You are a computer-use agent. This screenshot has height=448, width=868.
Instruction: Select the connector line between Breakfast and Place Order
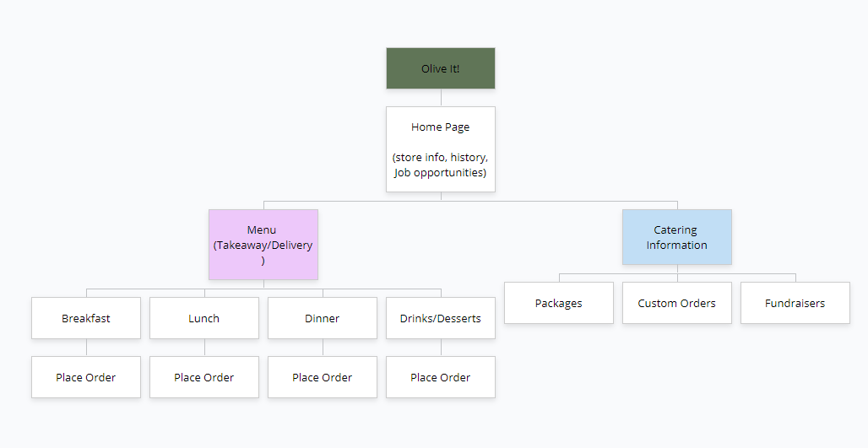point(86,348)
